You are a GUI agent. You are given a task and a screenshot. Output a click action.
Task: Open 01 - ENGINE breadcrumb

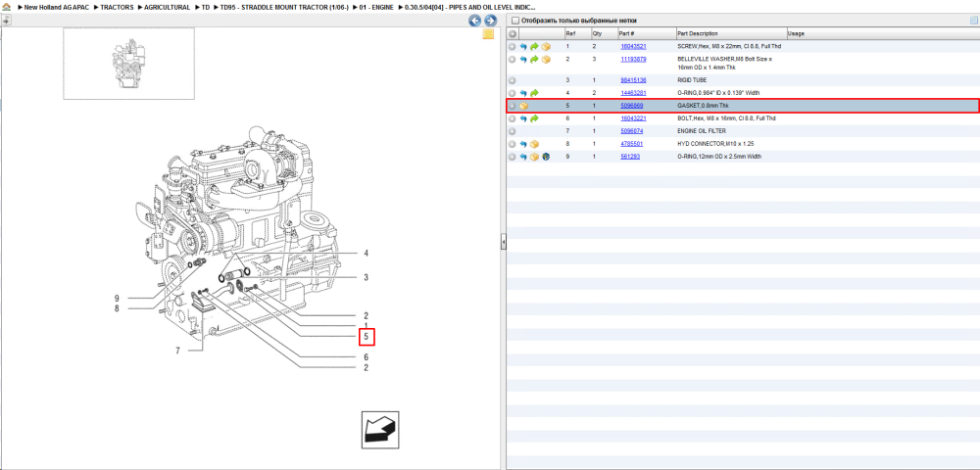pos(376,7)
